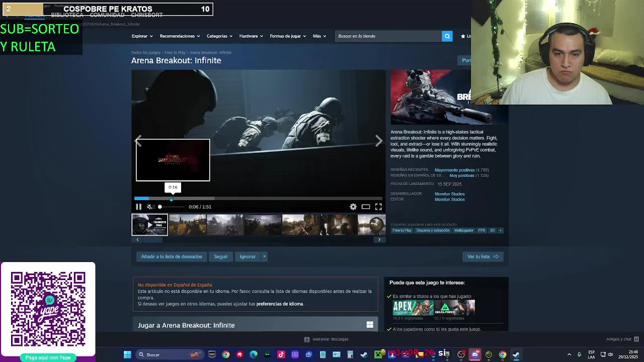
Task: Unmute the trailer audio
Action: 149,207
